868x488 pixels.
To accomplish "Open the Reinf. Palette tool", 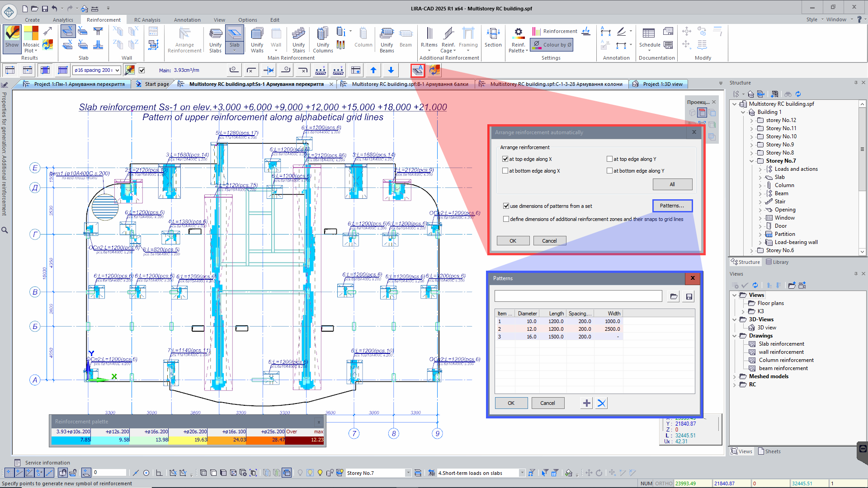I will tap(518, 39).
